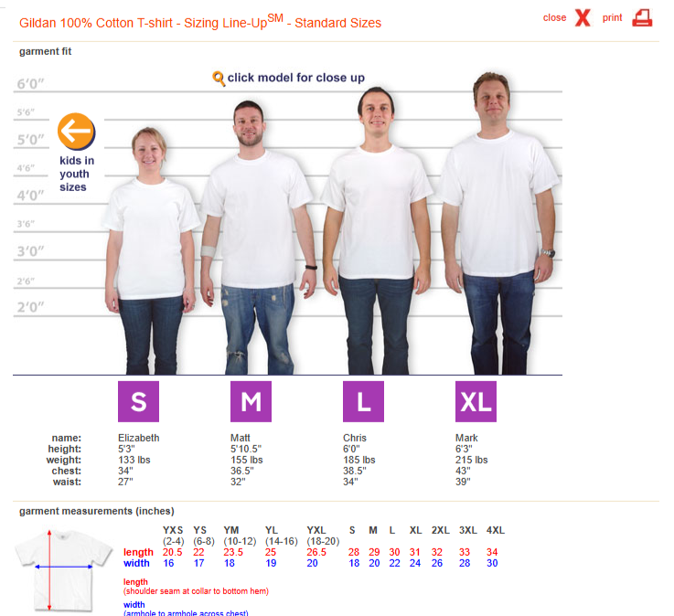Click the 'chest:' row label
Viewport: 674px width, 616px height.
(66, 471)
